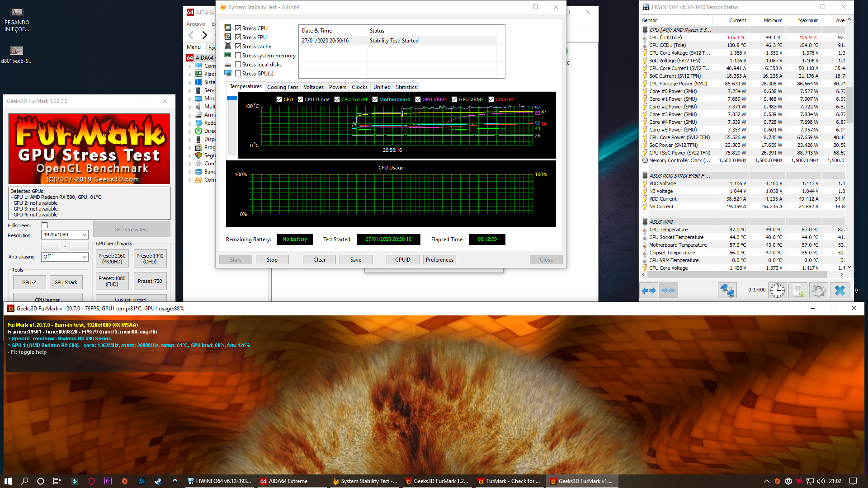Expand Rede tree node in AIDA64
Screen dimensions: 868x488
pos(189,123)
